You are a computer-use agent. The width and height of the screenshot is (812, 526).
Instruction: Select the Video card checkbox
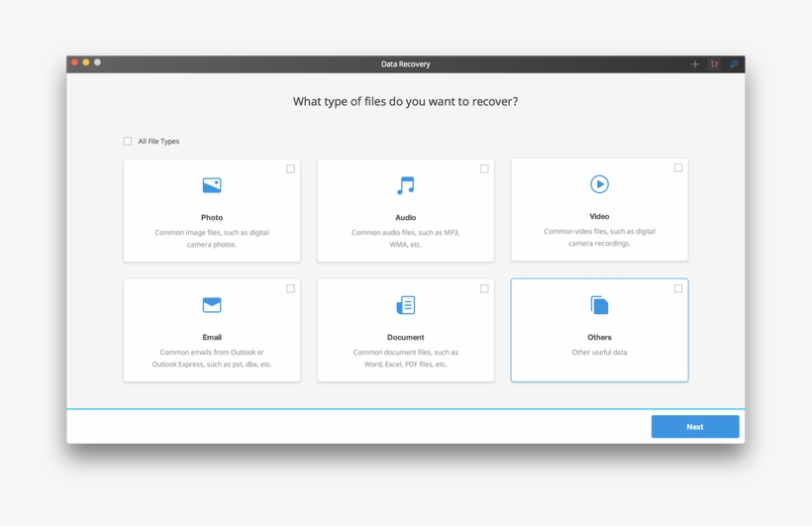pyautogui.click(x=678, y=168)
